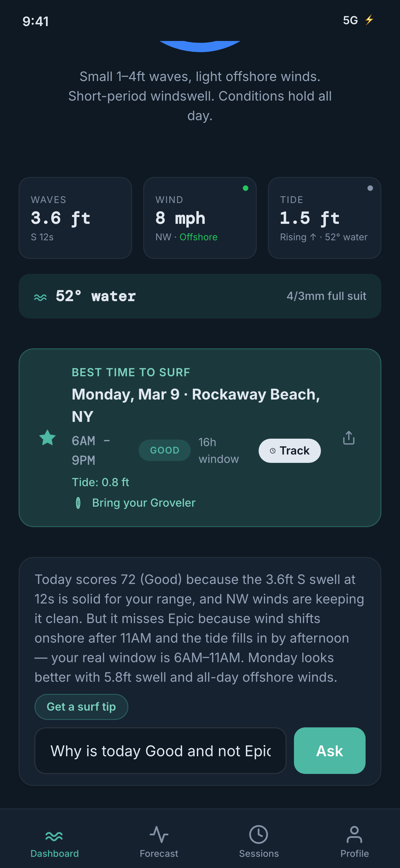Open the Sessions tab
This screenshot has width=400, height=868.
pos(259,841)
